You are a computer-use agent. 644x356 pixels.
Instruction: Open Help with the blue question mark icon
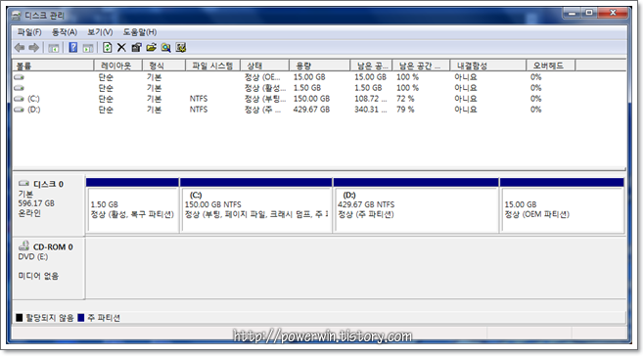click(x=73, y=48)
